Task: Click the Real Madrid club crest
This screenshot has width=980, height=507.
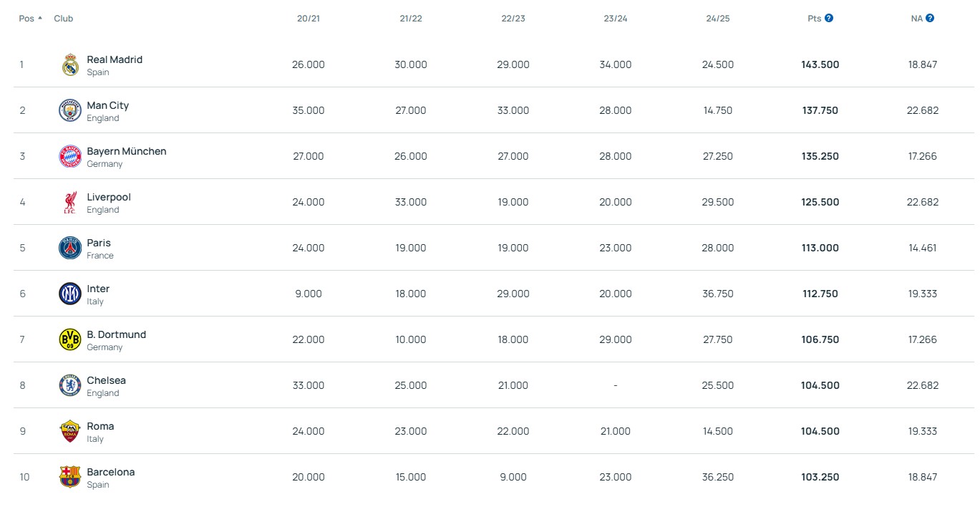Action: [70, 64]
